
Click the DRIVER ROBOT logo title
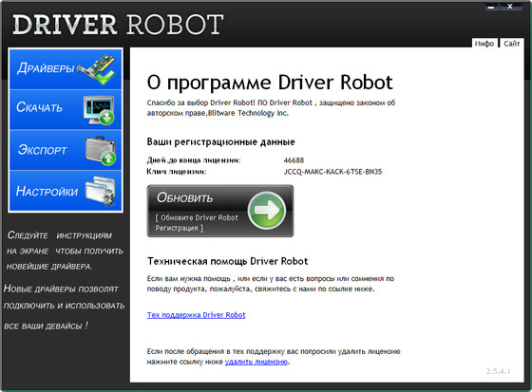click(118, 25)
